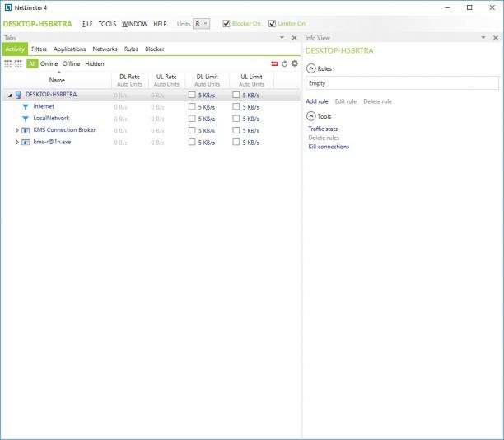Viewport: 504px width, 440px height.
Task: Toggle the Blocker On checkbox
Action: pos(226,23)
